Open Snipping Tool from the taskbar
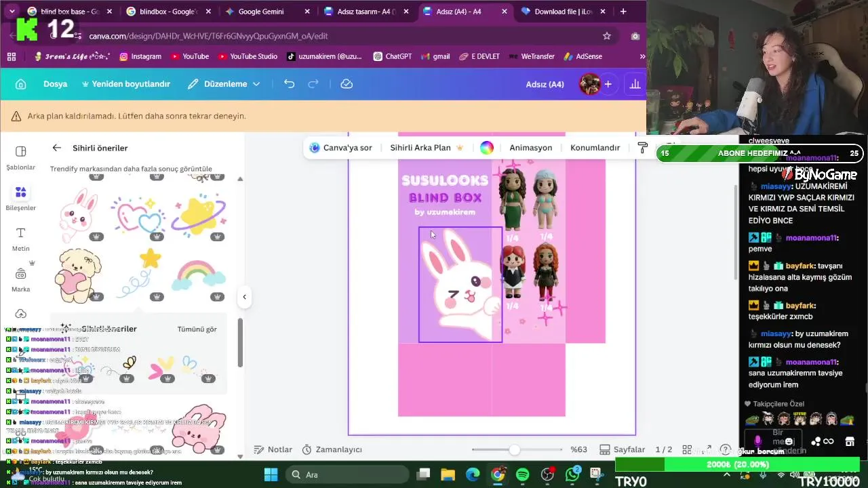 [595, 474]
